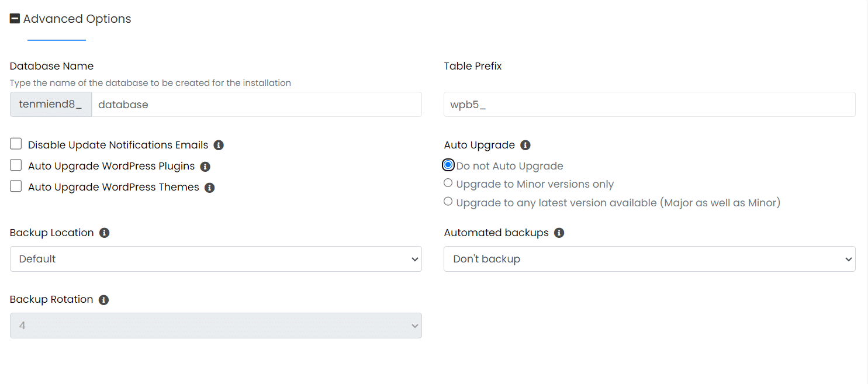Viewport: 868px width, 384px height.
Task: Click the Auto Upgrade WordPress Plugins info icon
Action: (205, 166)
